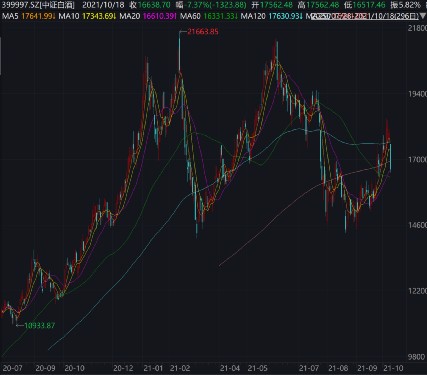Select the MA60 indicator value 16331.33
Image resolution: width=427 pixels, height=375 pixels.
220,16
